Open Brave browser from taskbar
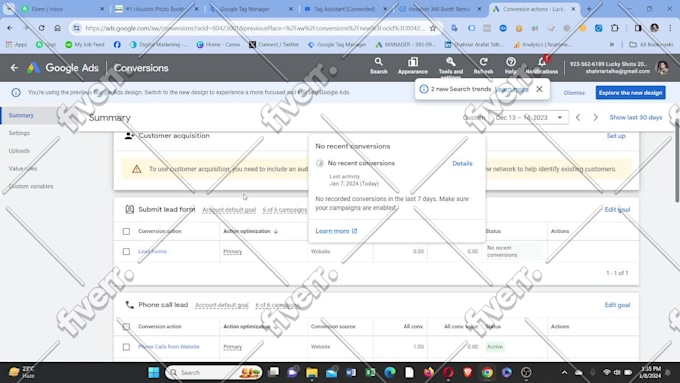680x383 pixels. click(468, 372)
